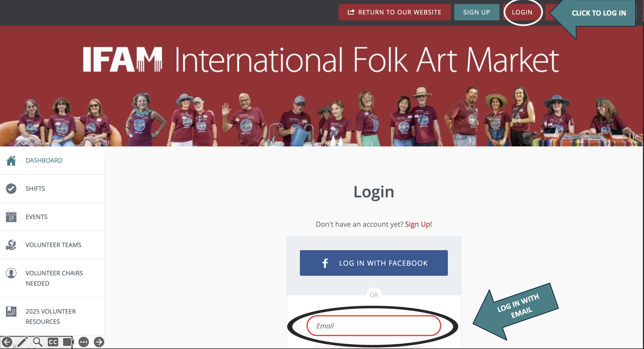The height and width of the screenshot is (349, 644).
Task: Click the Email input field
Action: coord(373,326)
